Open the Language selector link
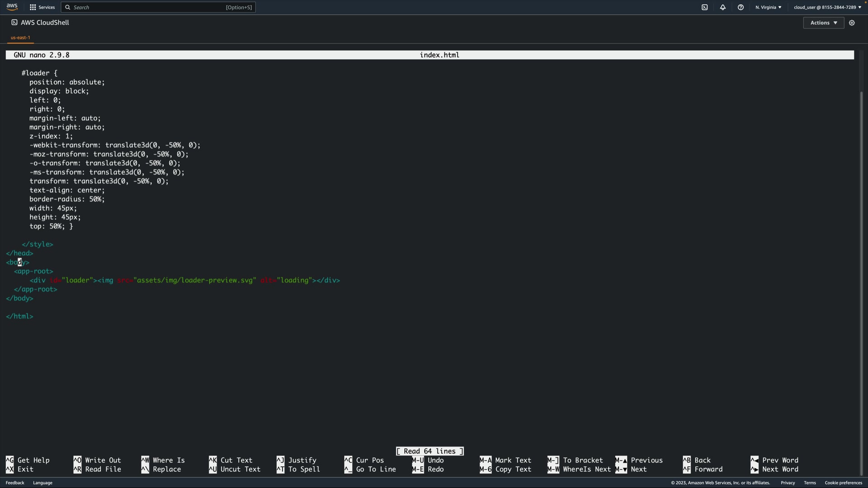This screenshot has width=868, height=488. 42,483
